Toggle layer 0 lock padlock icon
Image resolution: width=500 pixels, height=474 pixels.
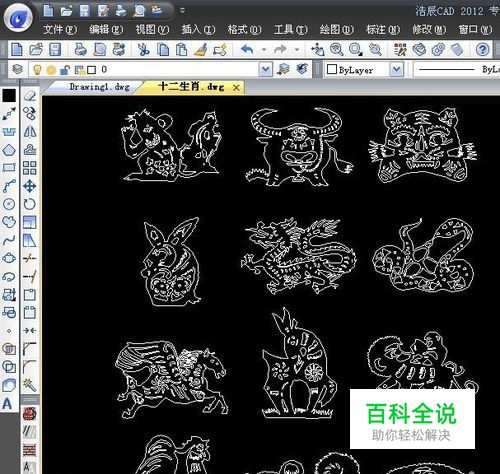click(x=65, y=70)
